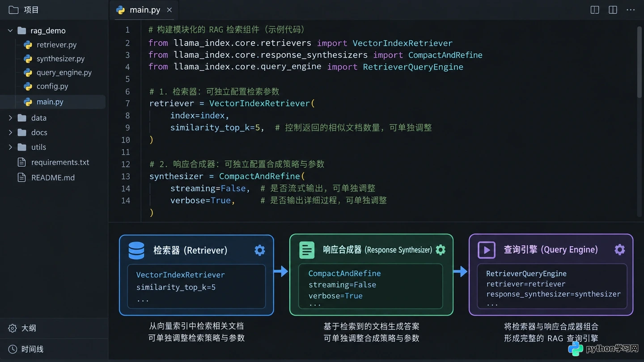Open the more actions ellipsis menu
This screenshot has width=644, height=362.
point(631,10)
